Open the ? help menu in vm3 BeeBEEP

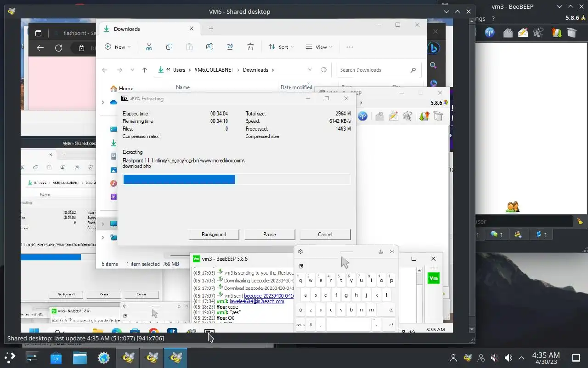[493, 19]
